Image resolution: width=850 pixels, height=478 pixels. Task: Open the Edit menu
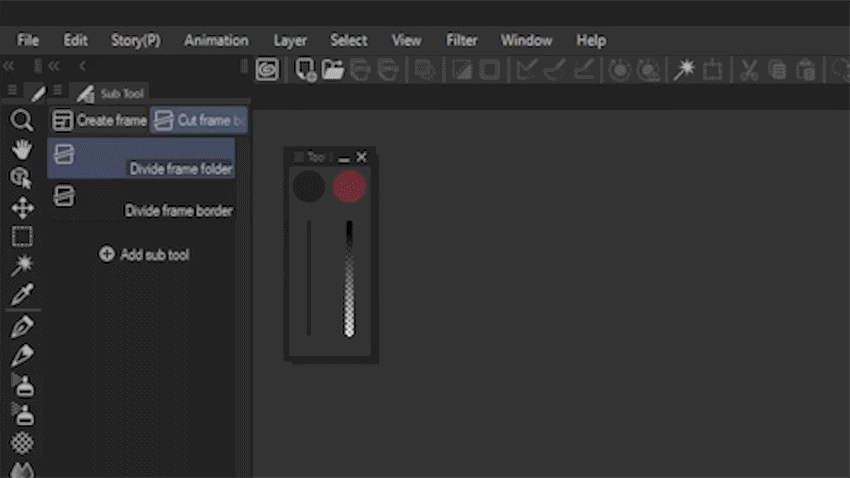click(75, 41)
